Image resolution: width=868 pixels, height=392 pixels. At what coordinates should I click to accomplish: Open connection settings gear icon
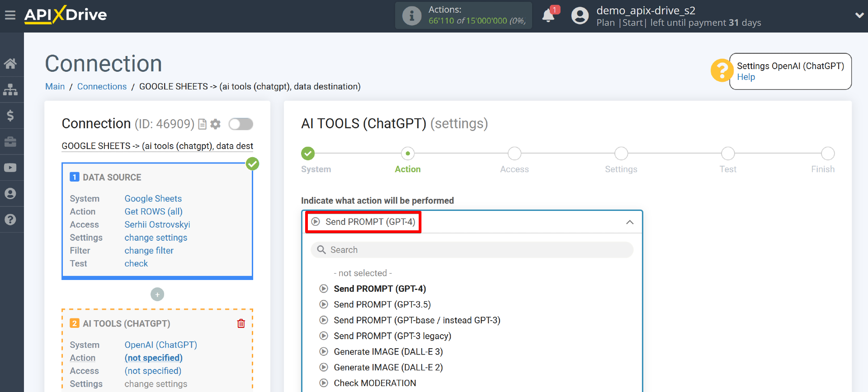216,124
